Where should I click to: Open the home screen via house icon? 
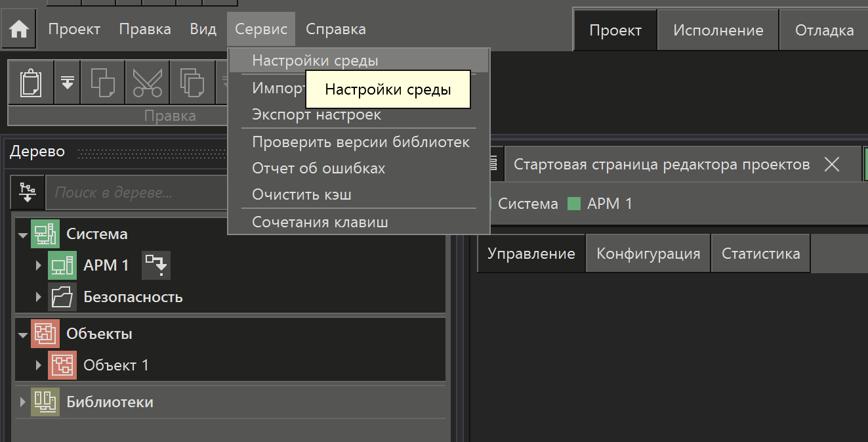[18, 29]
